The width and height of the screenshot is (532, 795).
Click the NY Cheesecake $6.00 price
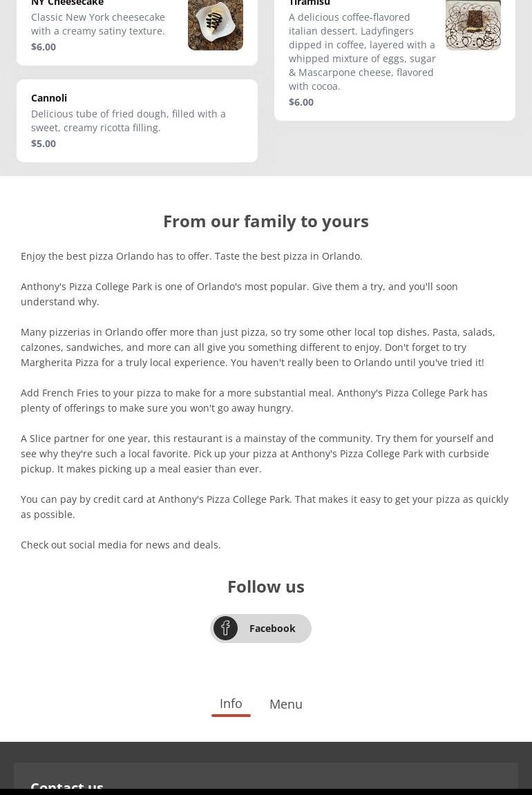pos(44,46)
